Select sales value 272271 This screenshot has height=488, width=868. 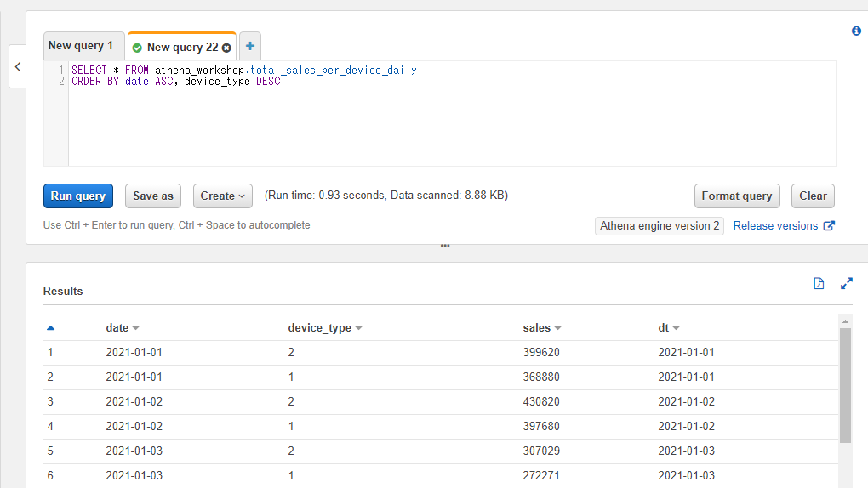541,475
